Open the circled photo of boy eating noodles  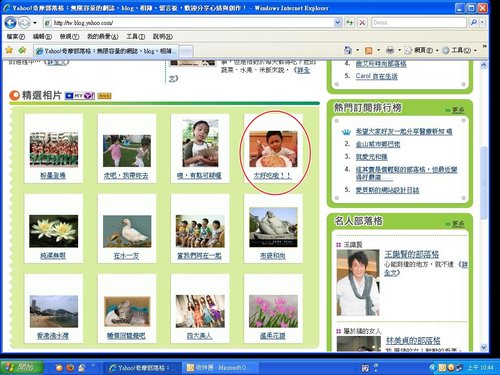coord(273,149)
